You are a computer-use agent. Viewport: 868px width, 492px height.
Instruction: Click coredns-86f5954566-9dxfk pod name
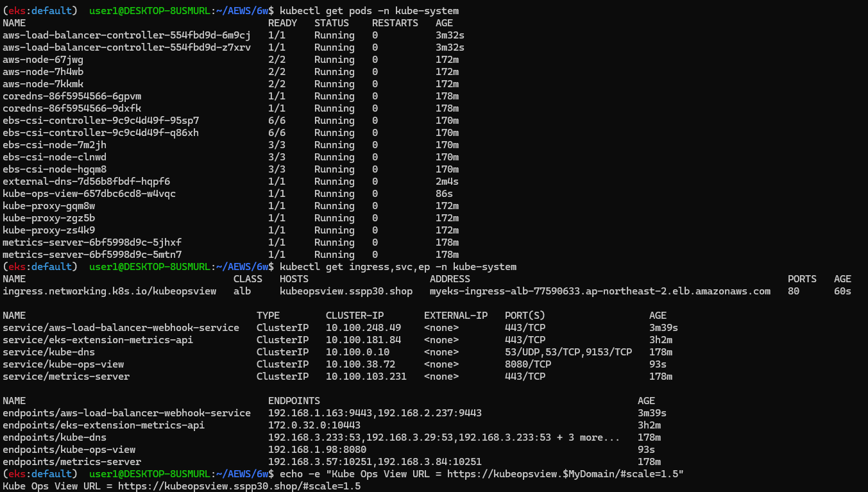point(72,108)
